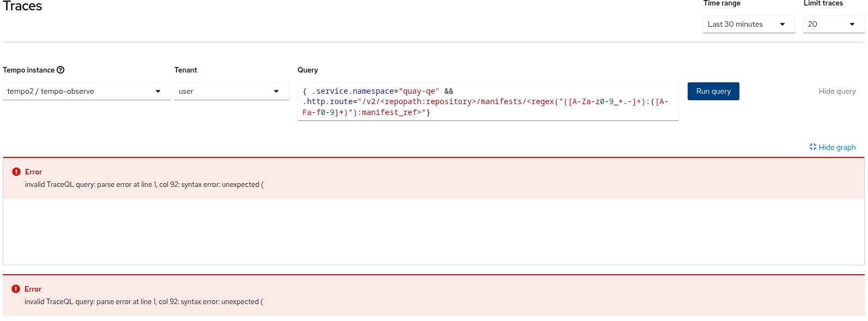
Task: Open the Time range dropdown
Action: click(x=748, y=25)
